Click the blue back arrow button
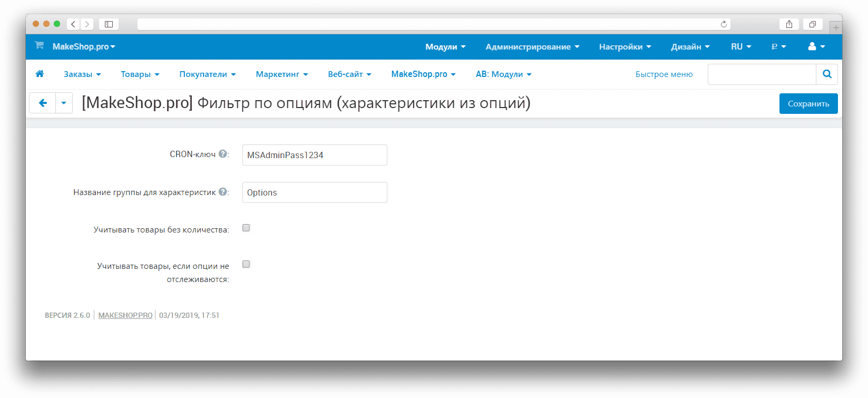868x398 pixels. pos(43,103)
